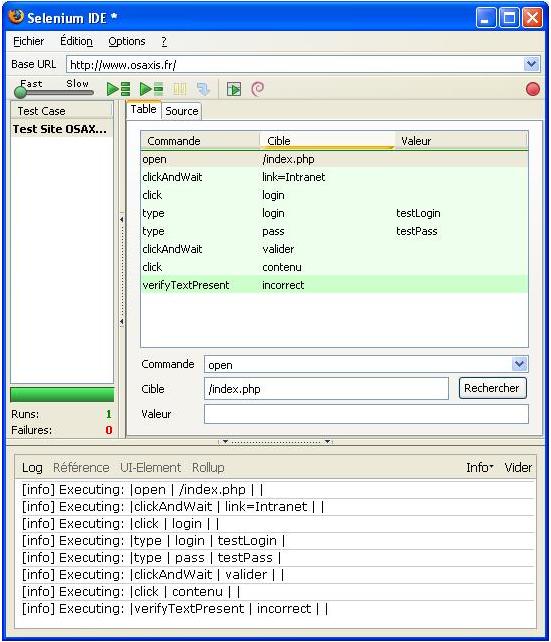
Task: Play with Selenium TestRunner icon
Action: click(x=234, y=89)
